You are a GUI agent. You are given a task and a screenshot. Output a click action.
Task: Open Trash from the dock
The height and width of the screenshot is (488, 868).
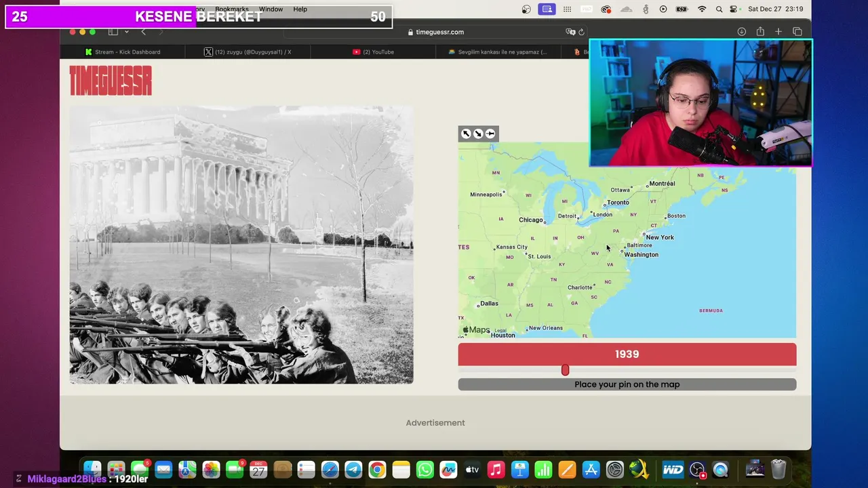pos(778,469)
